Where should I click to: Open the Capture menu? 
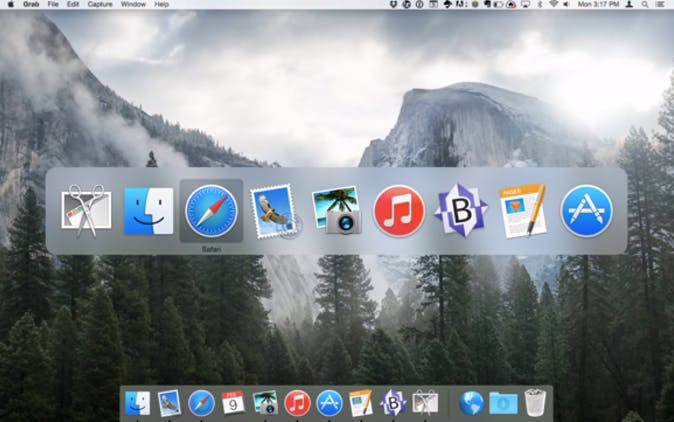coord(100,4)
